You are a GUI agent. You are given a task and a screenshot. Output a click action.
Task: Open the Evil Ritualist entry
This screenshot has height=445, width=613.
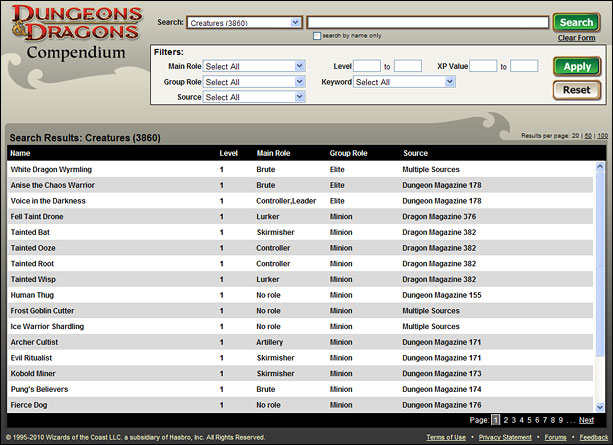point(31,358)
